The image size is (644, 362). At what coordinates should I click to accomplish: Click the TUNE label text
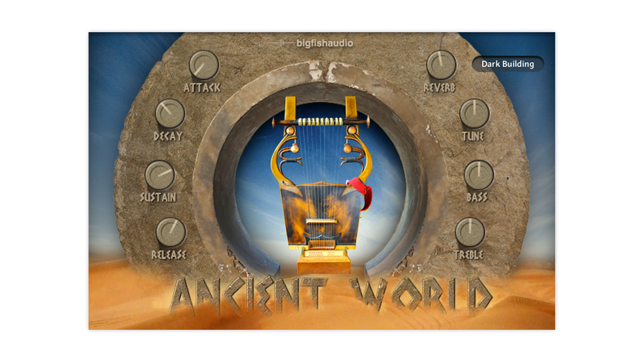tap(473, 136)
